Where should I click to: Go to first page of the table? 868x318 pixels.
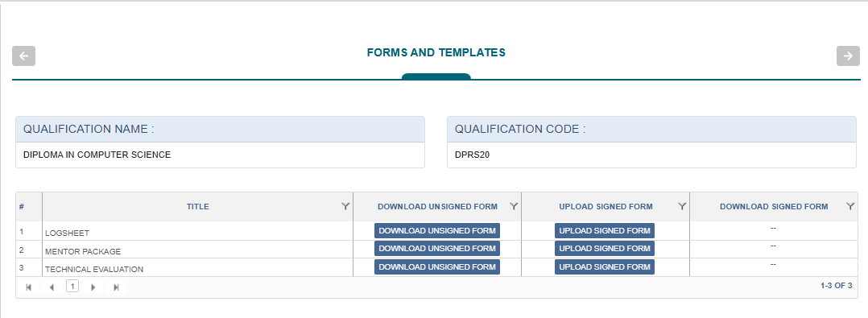(29, 287)
